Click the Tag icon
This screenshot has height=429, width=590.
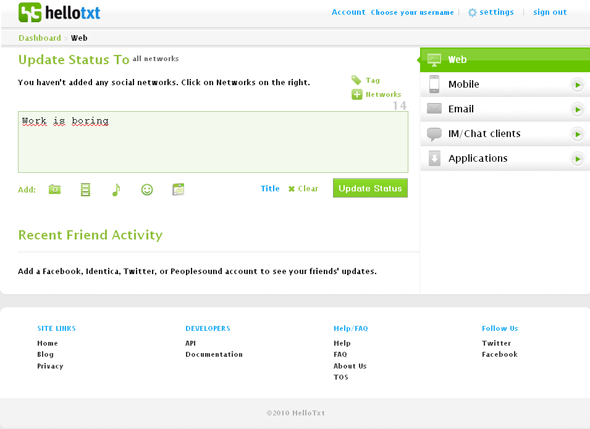(356, 80)
